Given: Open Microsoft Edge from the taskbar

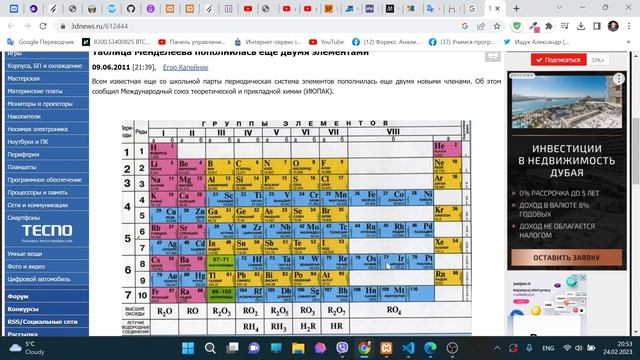Looking at the screenshot, I should pyautogui.click(x=430, y=348).
